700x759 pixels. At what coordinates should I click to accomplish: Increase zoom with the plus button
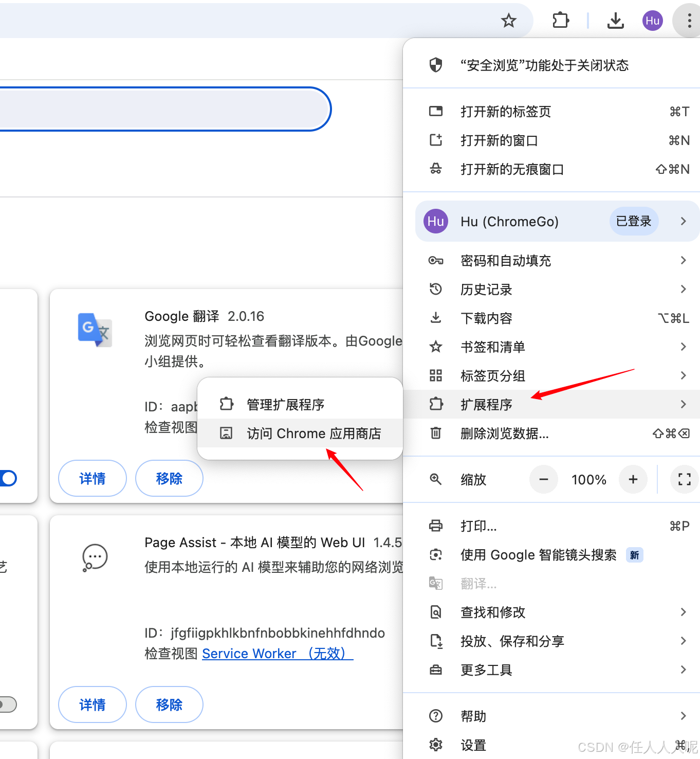click(633, 479)
